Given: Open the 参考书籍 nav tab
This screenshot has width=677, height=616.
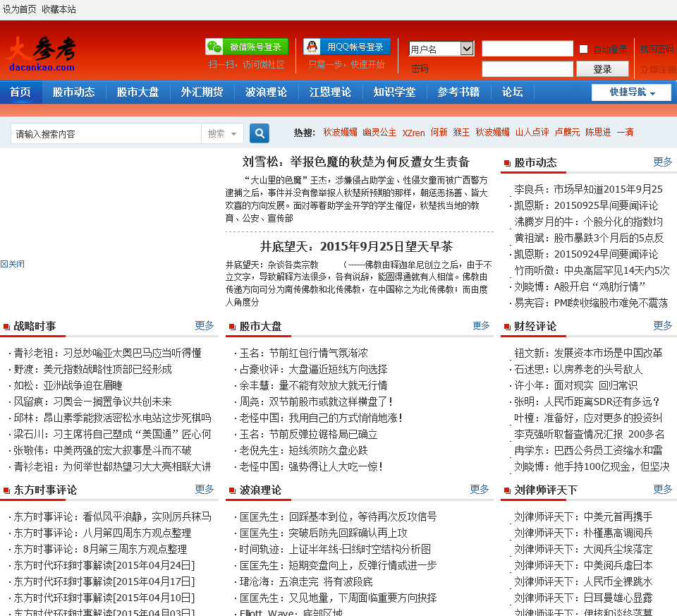Looking at the screenshot, I should pyautogui.click(x=458, y=92).
